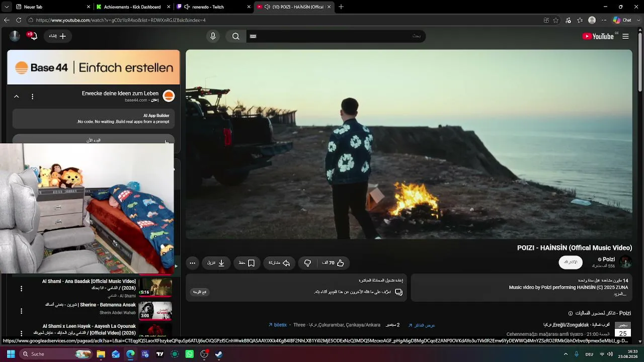Screen dimensions: 644x362
Task: Open options for Sherine Batmanna Ansak
Action: click(21, 311)
